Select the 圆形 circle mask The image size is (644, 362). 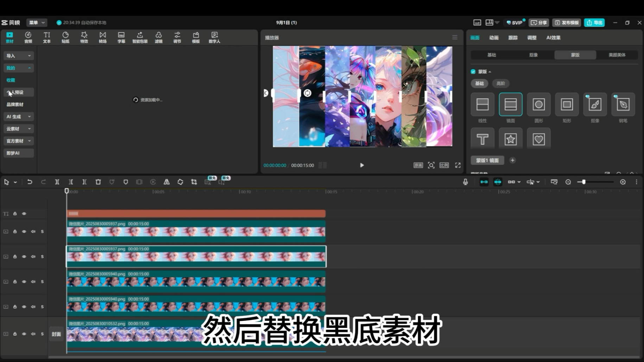coord(539,104)
